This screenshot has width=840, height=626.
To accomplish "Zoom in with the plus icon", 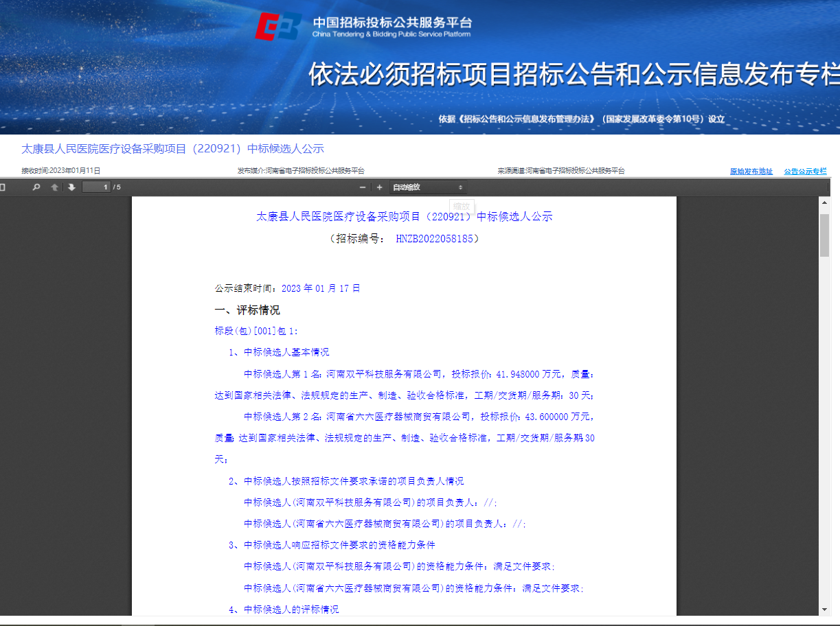I will click(379, 187).
